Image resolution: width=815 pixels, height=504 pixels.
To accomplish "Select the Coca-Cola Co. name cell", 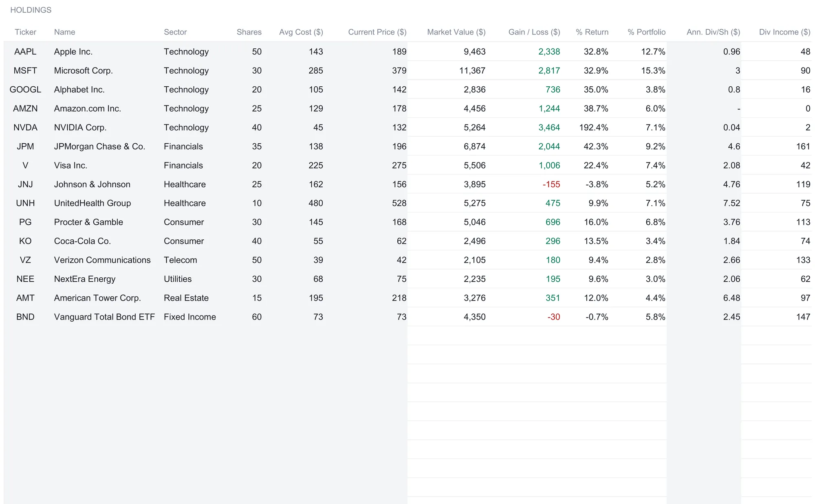I will click(82, 241).
